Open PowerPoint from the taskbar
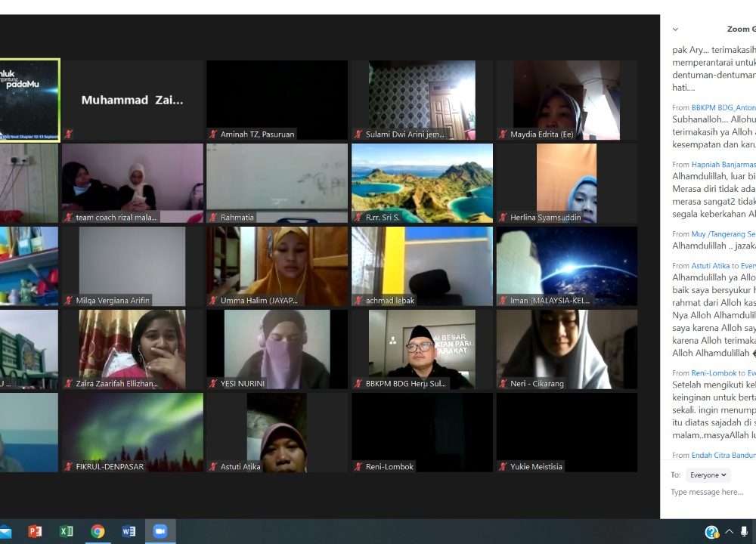Image resolution: width=756 pixels, height=544 pixels. pyautogui.click(x=35, y=531)
